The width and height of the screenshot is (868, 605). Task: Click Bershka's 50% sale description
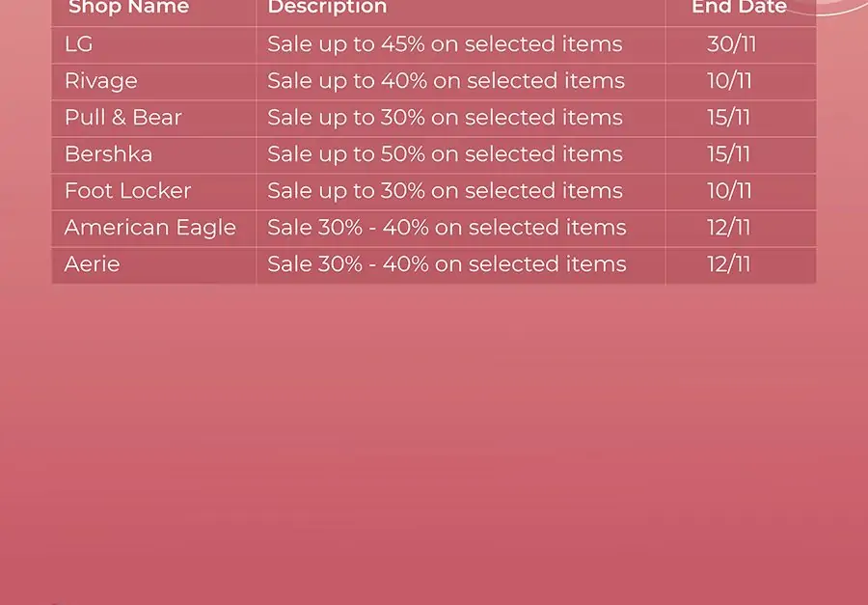pyautogui.click(x=445, y=154)
